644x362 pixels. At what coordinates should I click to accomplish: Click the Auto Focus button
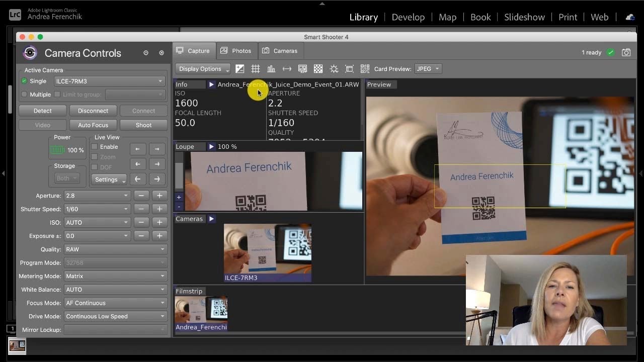93,125
